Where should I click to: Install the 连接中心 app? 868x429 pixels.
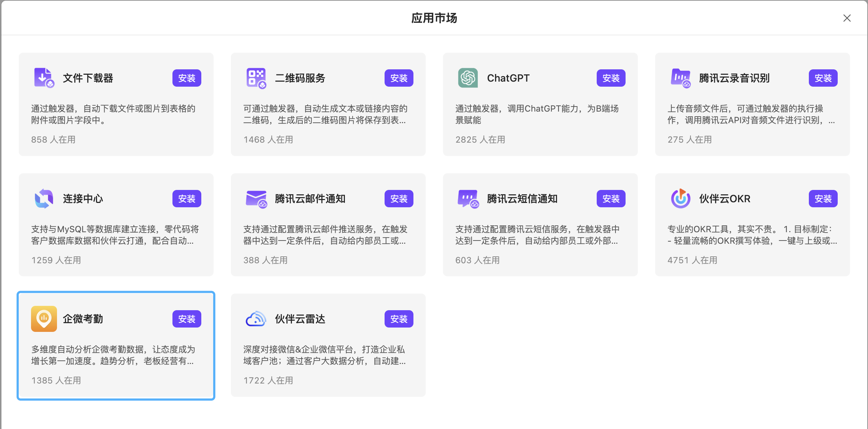[187, 199]
